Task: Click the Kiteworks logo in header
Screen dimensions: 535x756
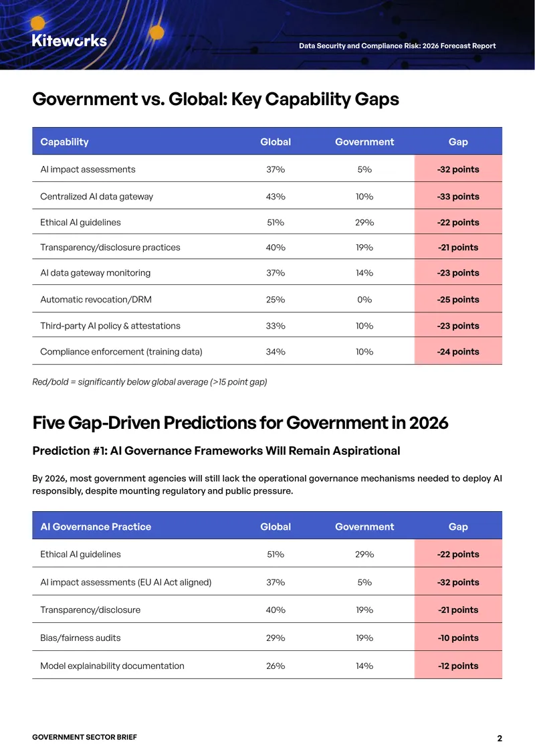Action: click(x=70, y=40)
